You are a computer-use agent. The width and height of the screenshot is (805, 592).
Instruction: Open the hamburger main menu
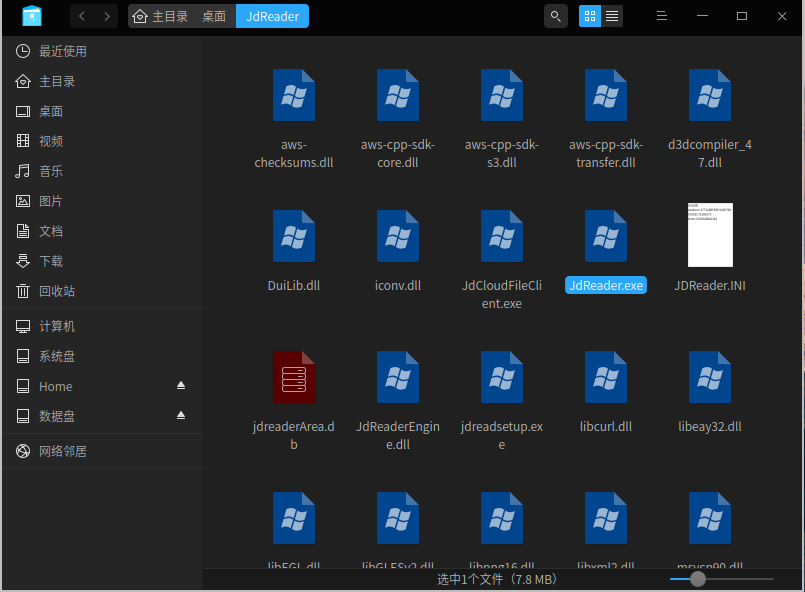(662, 16)
